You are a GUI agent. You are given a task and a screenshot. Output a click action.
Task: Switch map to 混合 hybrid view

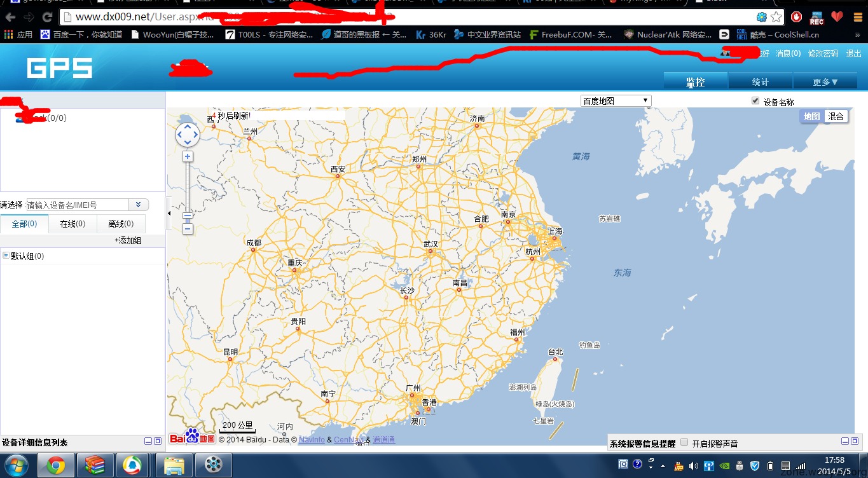pos(836,116)
